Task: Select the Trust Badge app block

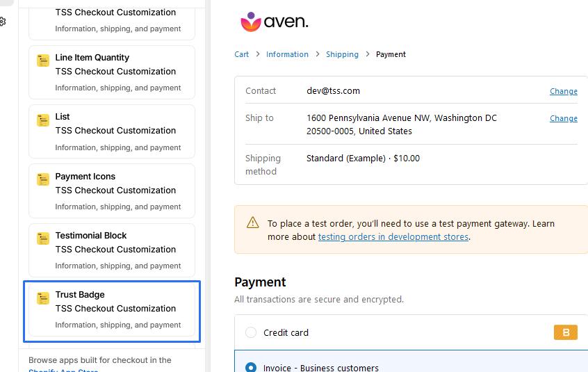Action: click(112, 311)
